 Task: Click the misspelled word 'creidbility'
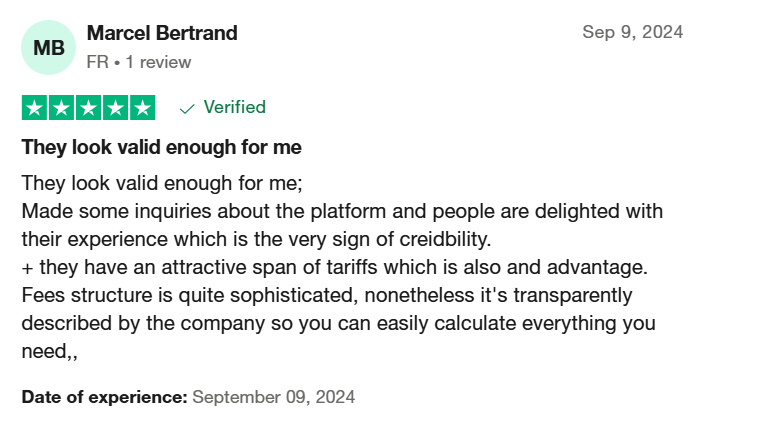click(x=445, y=239)
